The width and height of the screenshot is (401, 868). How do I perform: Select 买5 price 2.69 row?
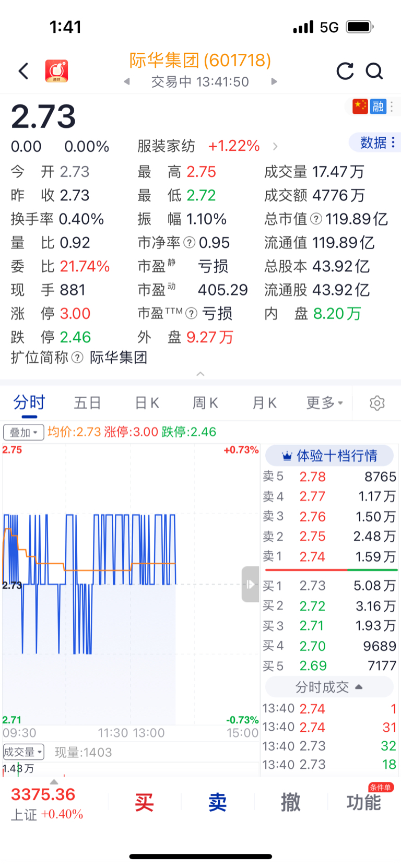tap(329, 666)
